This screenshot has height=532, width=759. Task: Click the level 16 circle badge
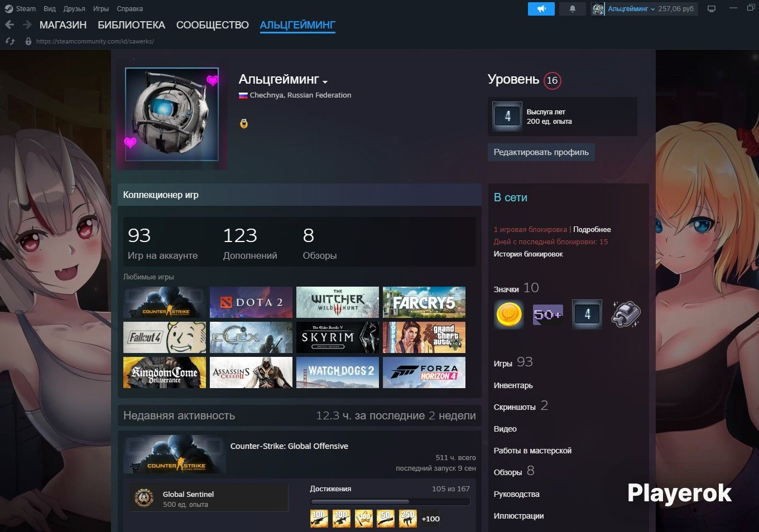[x=553, y=80]
